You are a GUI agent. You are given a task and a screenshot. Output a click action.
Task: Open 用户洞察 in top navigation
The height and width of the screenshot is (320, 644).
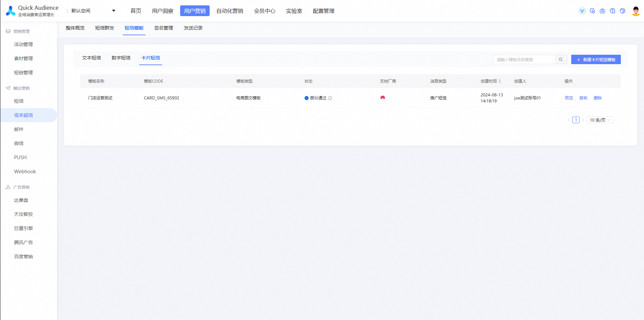click(163, 11)
